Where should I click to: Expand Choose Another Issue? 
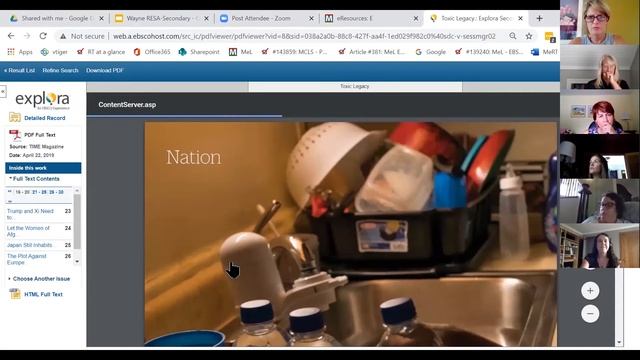tap(39, 279)
